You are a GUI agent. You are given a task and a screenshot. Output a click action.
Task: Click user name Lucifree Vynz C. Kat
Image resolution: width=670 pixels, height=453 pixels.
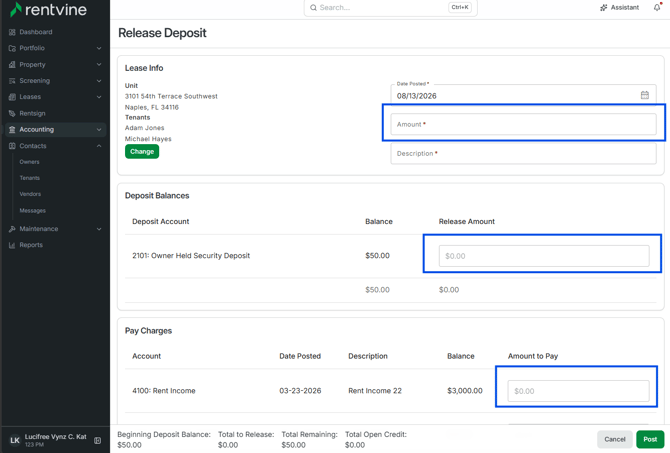point(56,437)
